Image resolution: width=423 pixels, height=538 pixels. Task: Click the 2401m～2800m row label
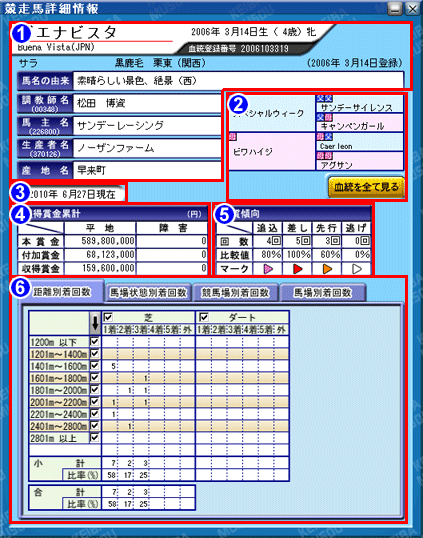tap(59, 426)
